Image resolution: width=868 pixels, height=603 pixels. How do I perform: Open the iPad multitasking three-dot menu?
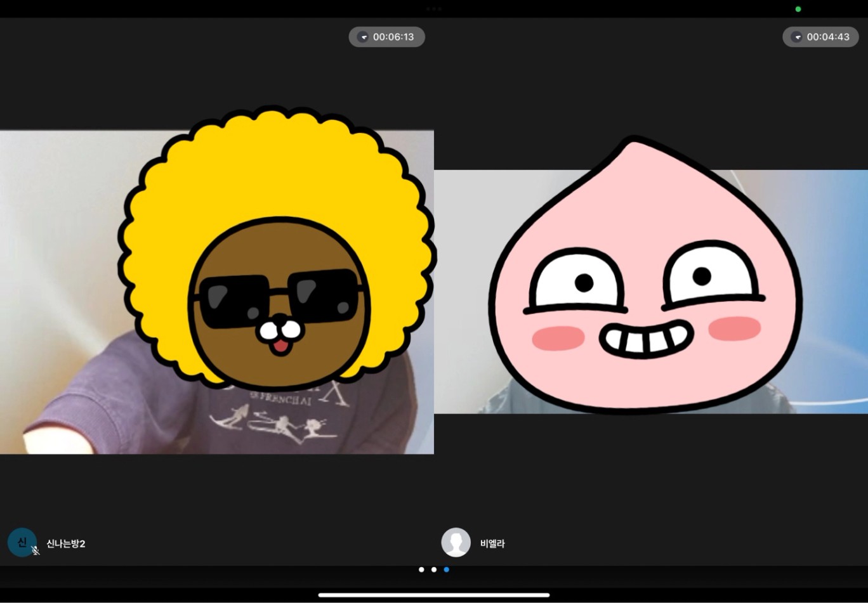tap(434, 9)
